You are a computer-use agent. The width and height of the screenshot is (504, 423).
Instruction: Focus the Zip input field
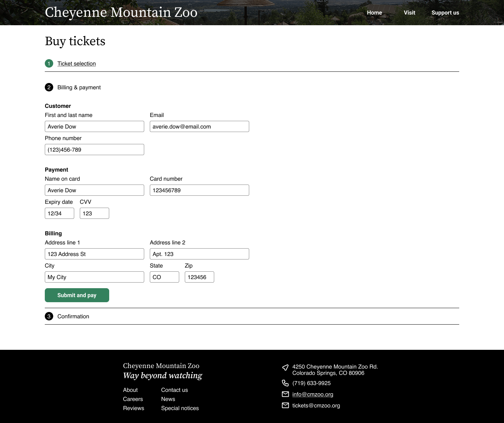(x=199, y=277)
